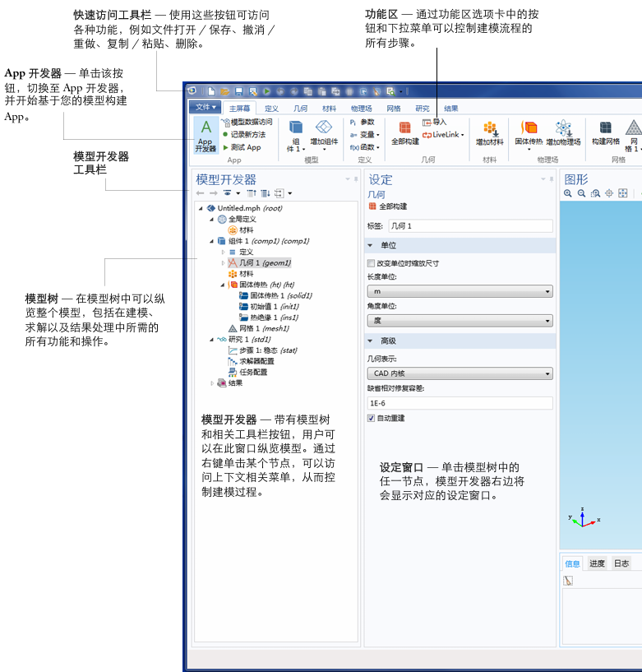Click 模型数据访问 in App group
This screenshot has height=672, width=642.
pyautogui.click(x=247, y=122)
